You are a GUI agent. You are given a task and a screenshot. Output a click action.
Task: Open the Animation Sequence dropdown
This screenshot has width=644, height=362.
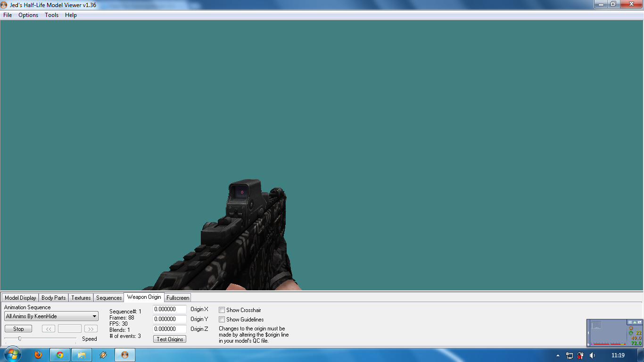51,316
